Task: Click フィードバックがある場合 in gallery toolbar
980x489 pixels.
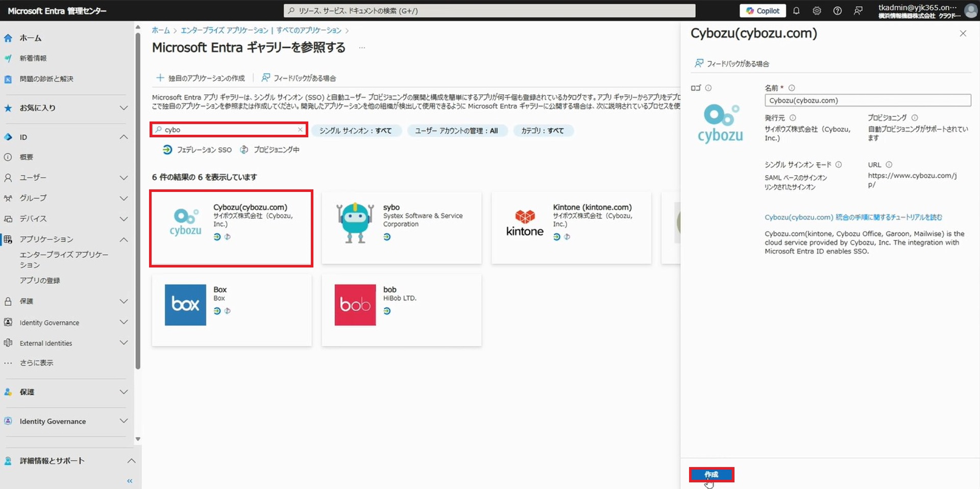Action: coord(299,78)
